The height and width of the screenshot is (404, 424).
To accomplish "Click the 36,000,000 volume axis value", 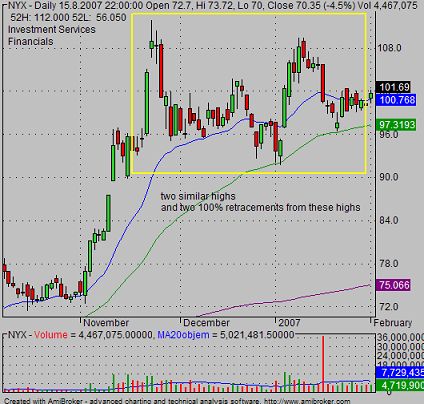I will (x=400, y=337).
